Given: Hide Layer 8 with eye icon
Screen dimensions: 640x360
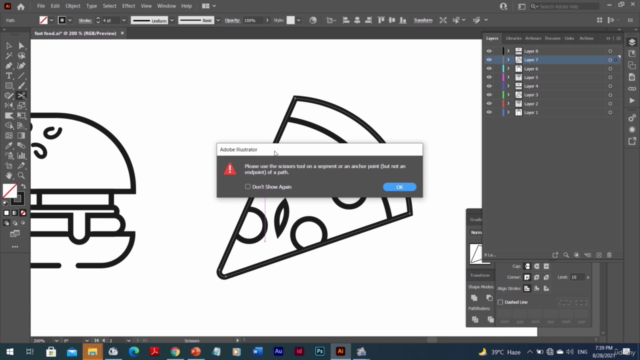Looking at the screenshot, I should pos(489,51).
